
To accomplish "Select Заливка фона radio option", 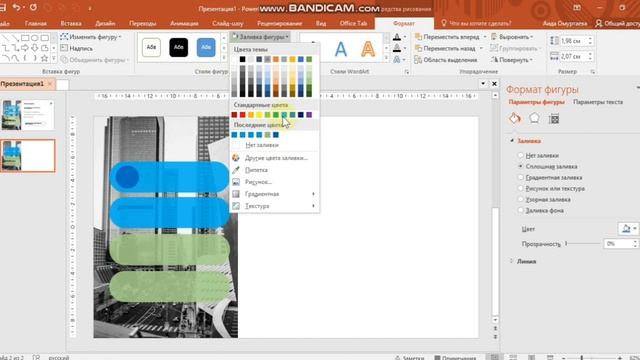I will (x=520, y=210).
